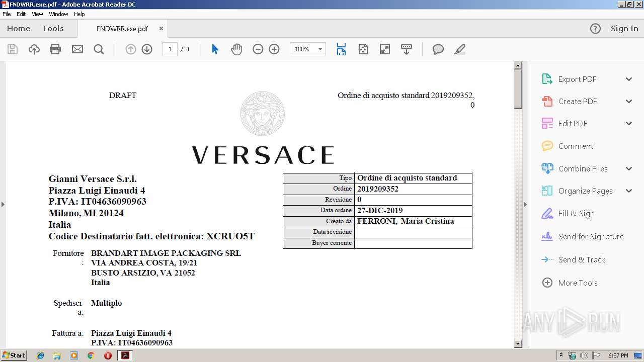Expand Create PDF options
The image size is (644, 362).
(629, 101)
